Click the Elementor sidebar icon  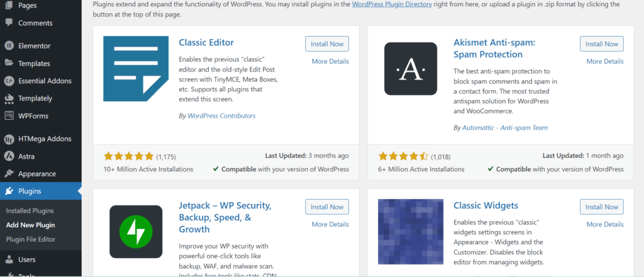9,46
